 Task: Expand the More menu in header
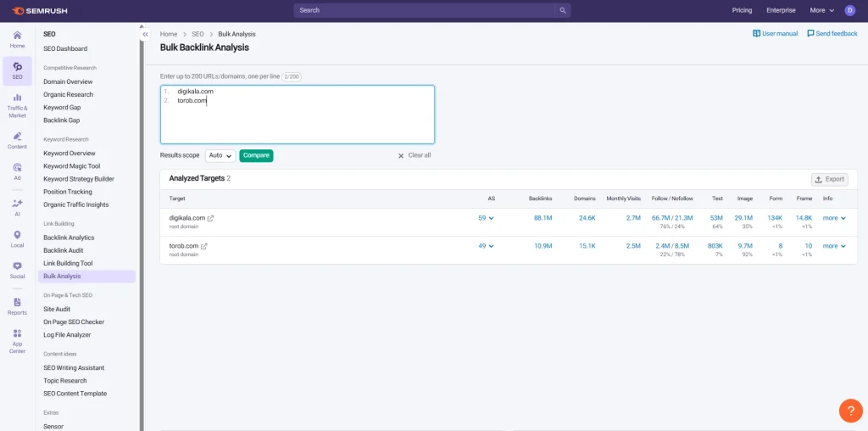821,10
